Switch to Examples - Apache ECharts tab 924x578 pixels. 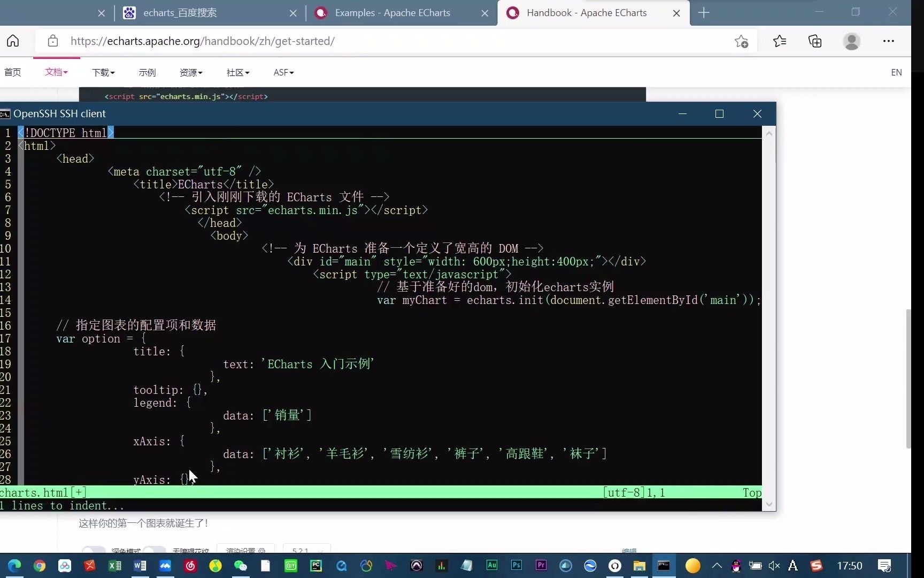coord(402,13)
